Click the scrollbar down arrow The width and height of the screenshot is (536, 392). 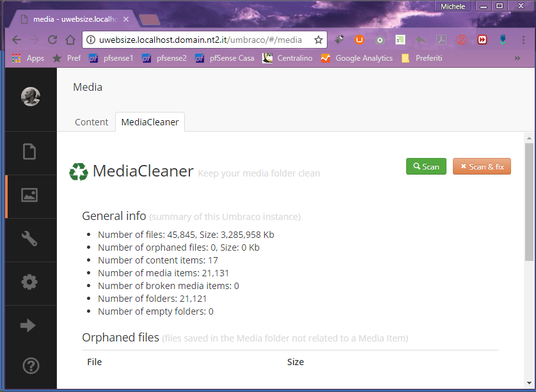(x=529, y=383)
